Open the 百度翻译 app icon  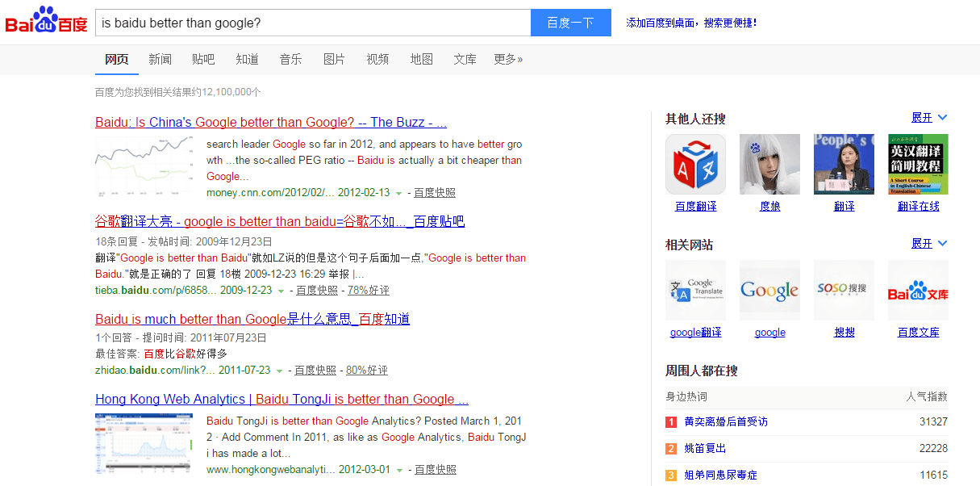pyautogui.click(x=695, y=165)
